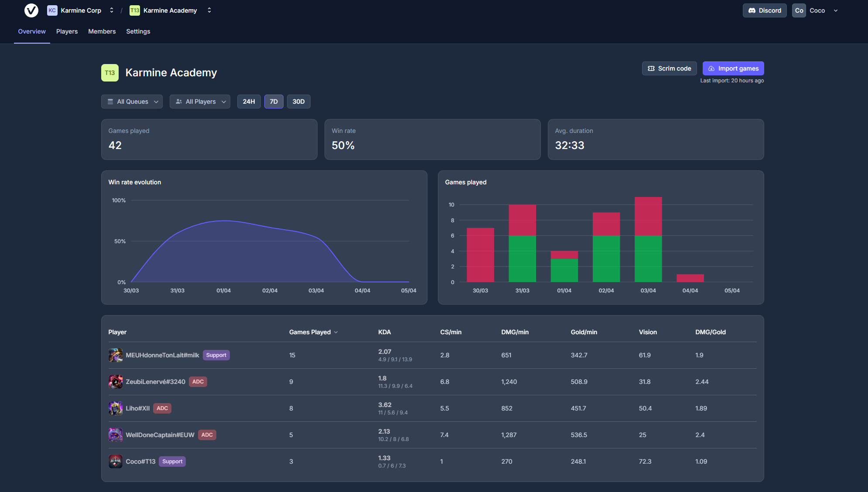Image resolution: width=868 pixels, height=492 pixels.
Task: Click MEUHdonneTonLait's champion portrait thumbnail
Action: point(116,355)
